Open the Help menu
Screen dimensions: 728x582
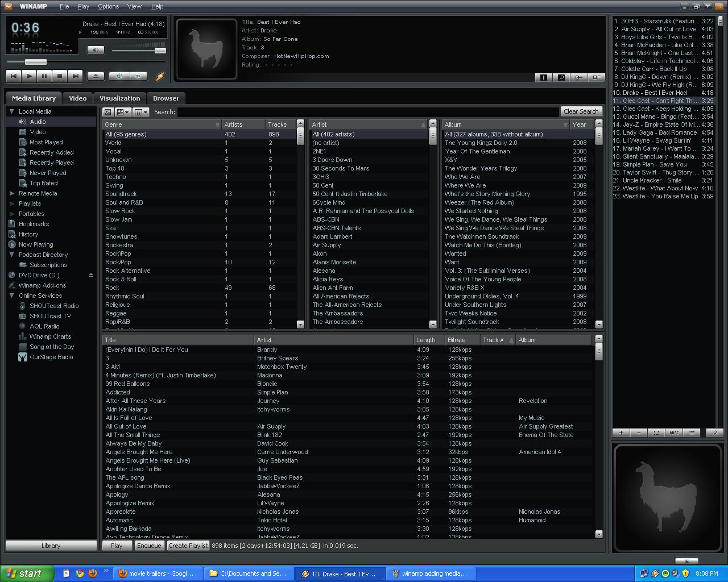(157, 6)
